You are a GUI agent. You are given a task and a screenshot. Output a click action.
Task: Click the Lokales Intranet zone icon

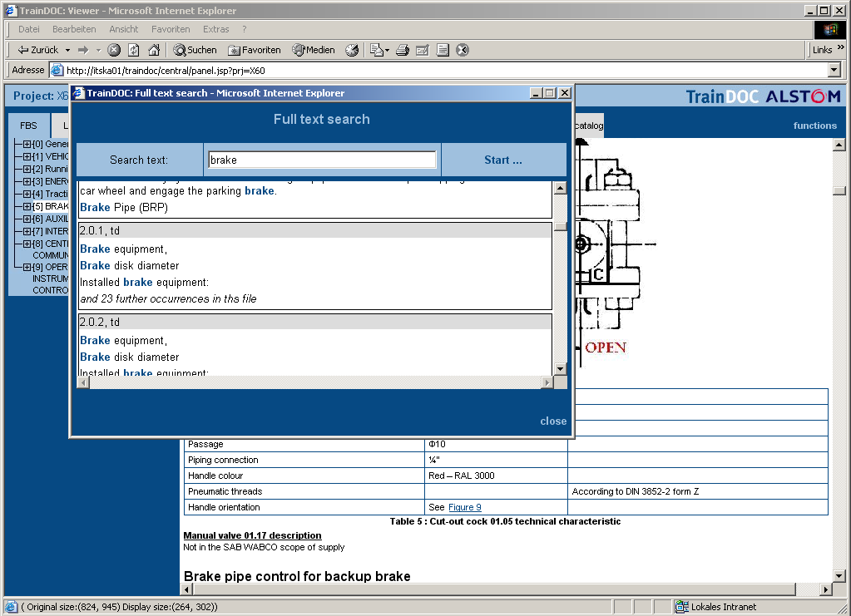click(x=681, y=607)
